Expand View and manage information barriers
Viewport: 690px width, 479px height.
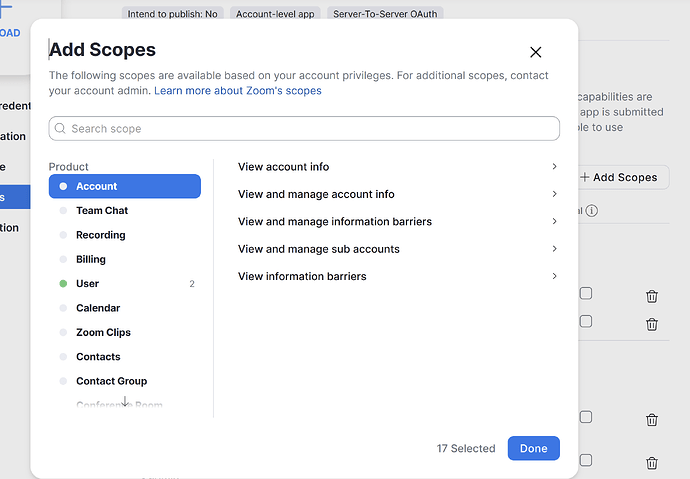click(398, 221)
